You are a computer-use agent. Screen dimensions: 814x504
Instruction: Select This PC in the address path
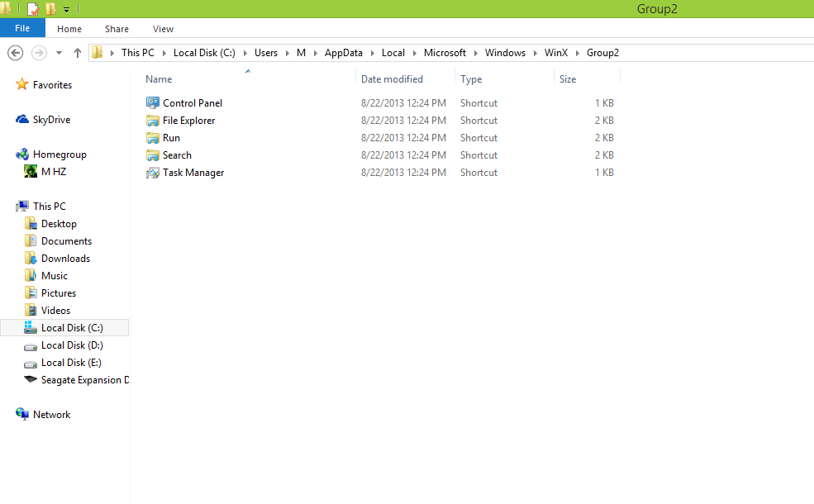tap(137, 53)
